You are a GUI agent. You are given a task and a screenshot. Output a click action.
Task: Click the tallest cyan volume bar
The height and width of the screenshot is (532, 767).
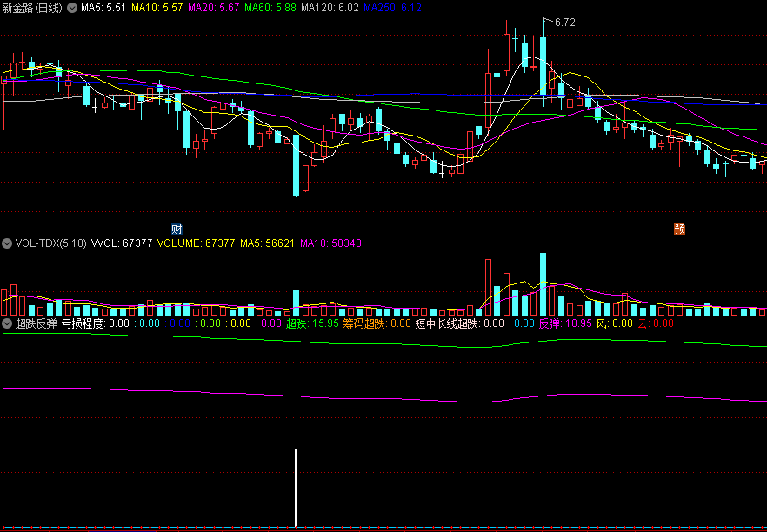[543, 284]
